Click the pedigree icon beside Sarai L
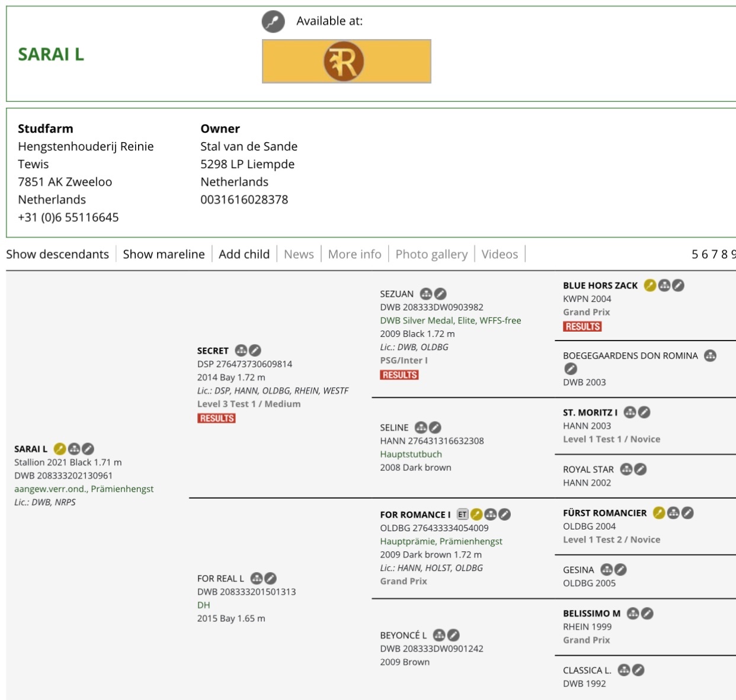The image size is (736, 700). tap(74, 449)
